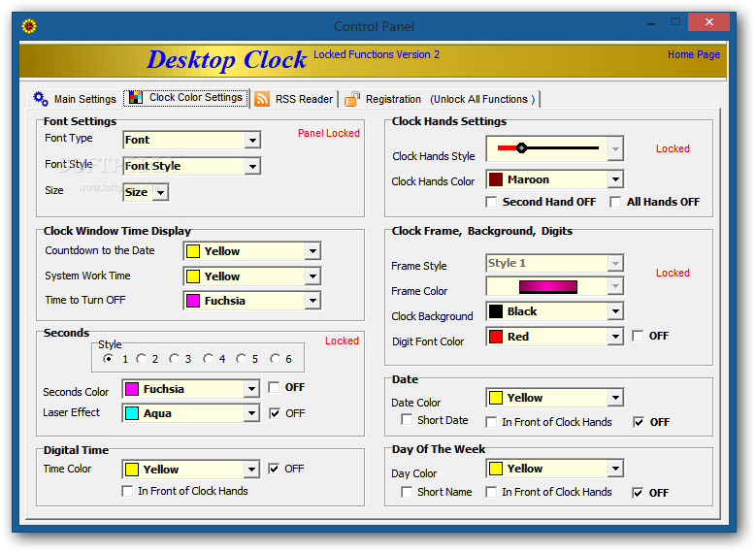Toggle Seconds Color OFF checkbox
The height and width of the screenshot is (552, 756).
274,387
